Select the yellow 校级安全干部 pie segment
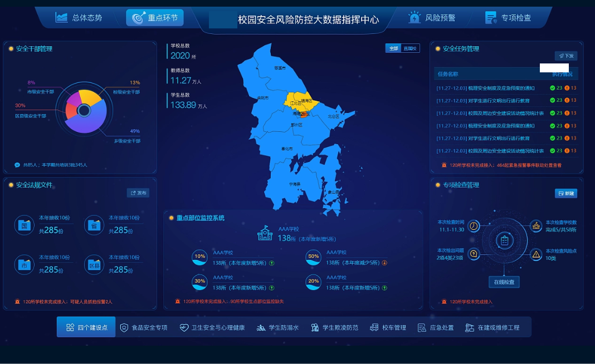The image size is (595, 364). pyautogui.click(x=89, y=97)
